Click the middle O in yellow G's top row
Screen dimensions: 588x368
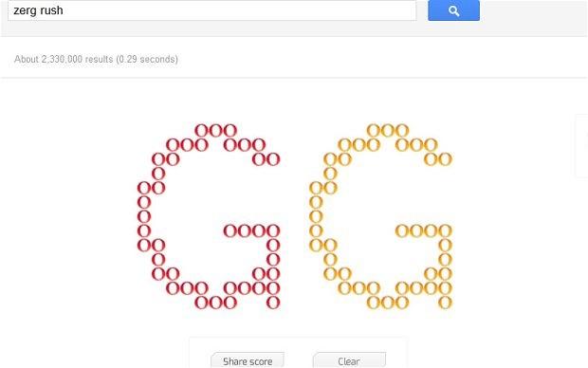[388, 131]
